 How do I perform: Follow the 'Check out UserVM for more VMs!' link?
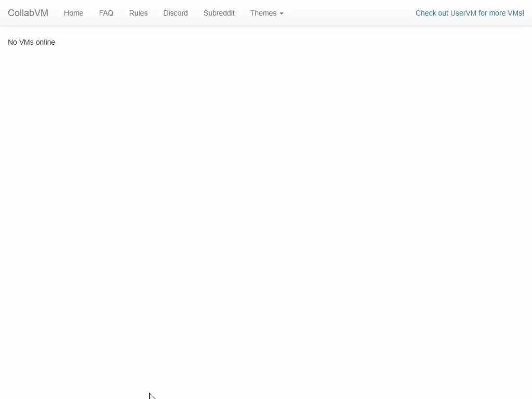[470, 13]
